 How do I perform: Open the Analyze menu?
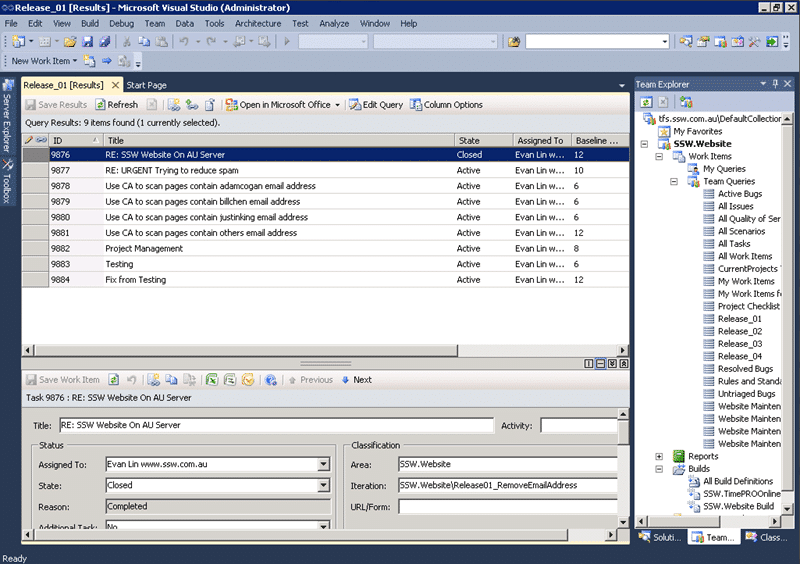click(334, 23)
